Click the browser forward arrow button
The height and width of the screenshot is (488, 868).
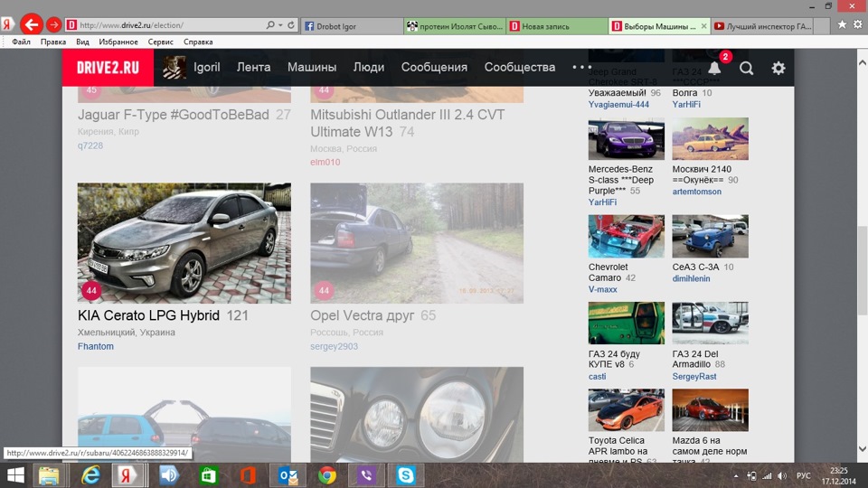point(53,25)
